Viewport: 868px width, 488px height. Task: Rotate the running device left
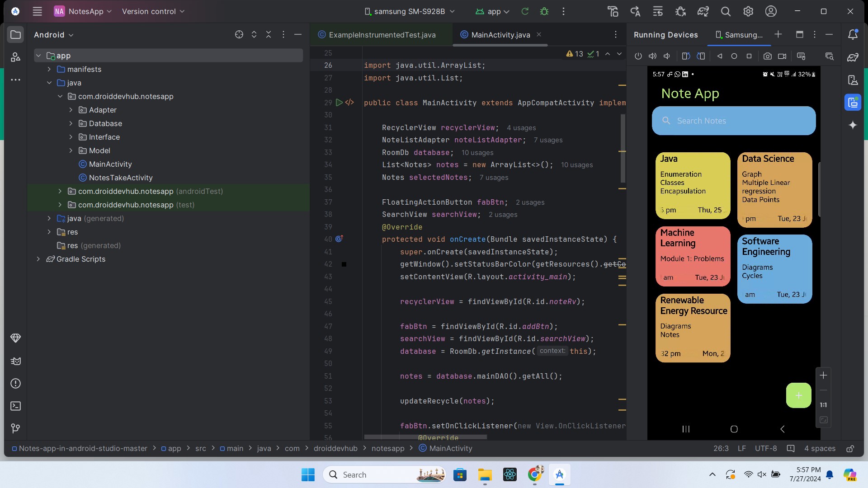click(686, 56)
